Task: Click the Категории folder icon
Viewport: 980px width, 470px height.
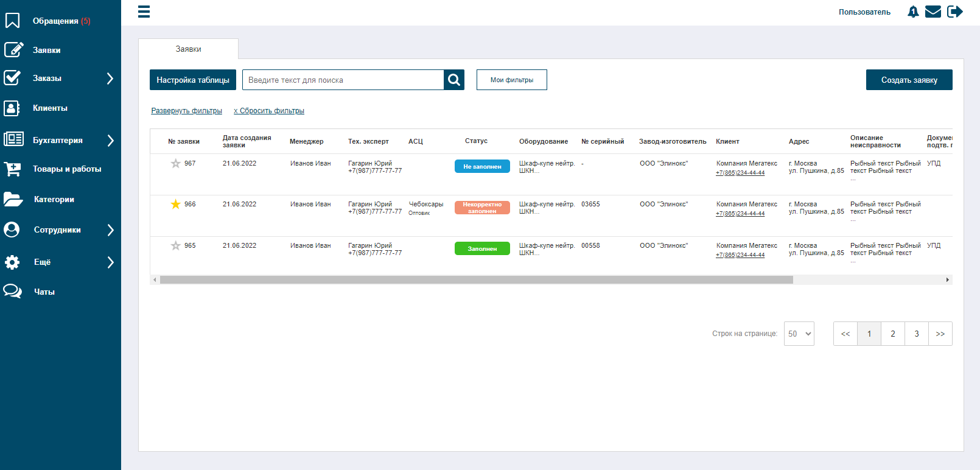Action: 13,199
